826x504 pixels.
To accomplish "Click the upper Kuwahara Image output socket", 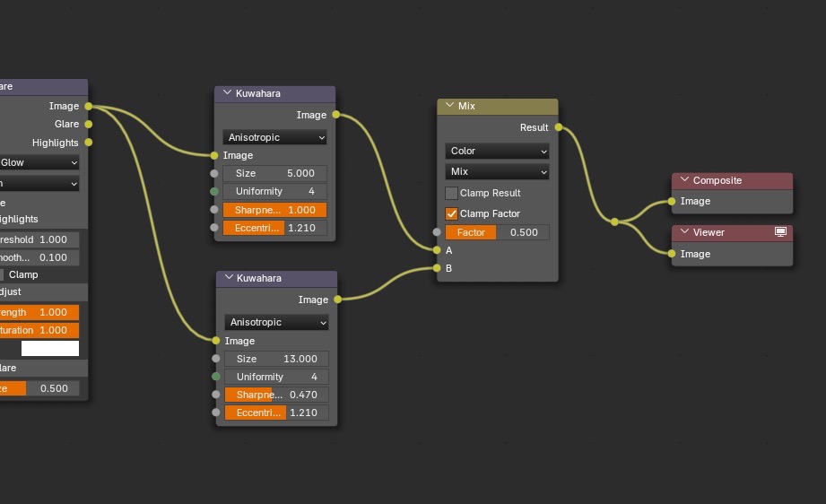I will pyautogui.click(x=336, y=115).
